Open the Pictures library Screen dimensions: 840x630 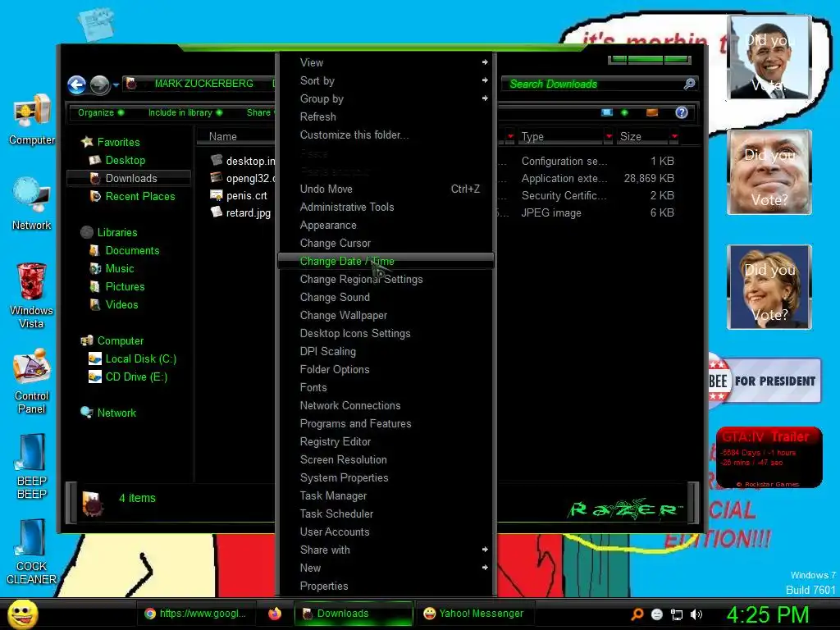(125, 286)
